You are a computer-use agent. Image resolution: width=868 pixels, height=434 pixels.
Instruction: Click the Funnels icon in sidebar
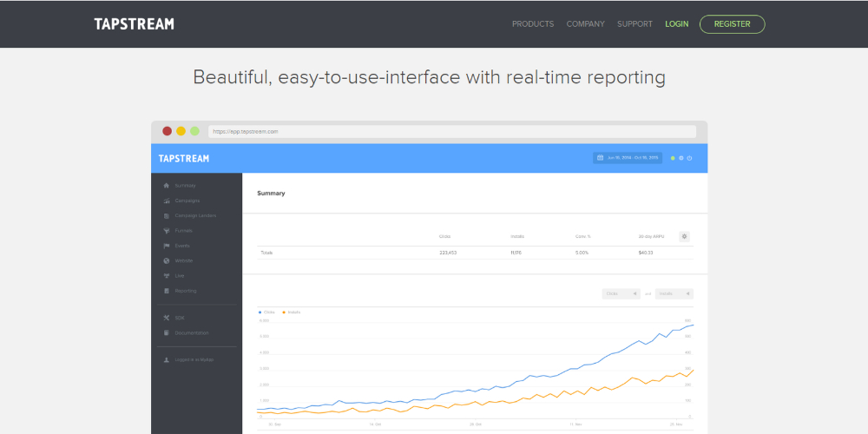166,231
